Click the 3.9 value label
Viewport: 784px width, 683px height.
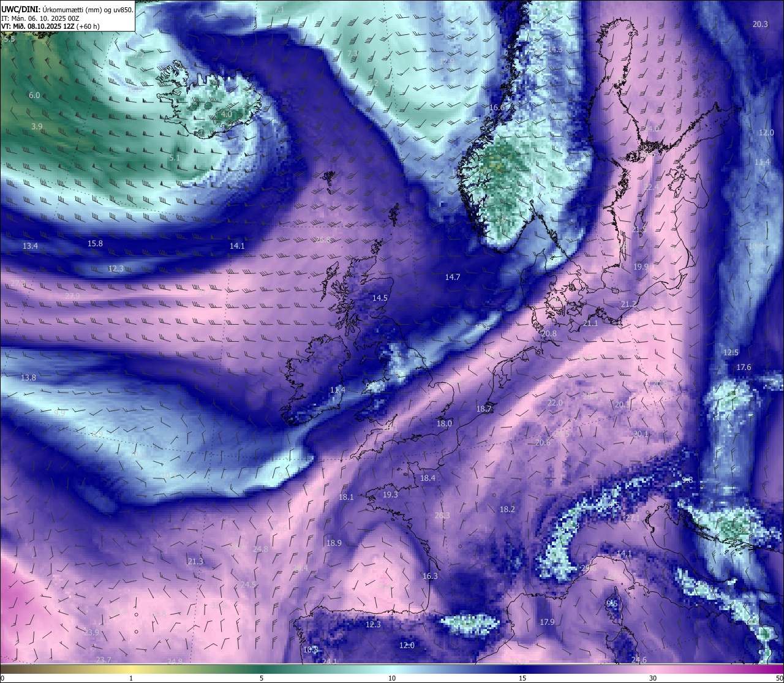(x=37, y=127)
